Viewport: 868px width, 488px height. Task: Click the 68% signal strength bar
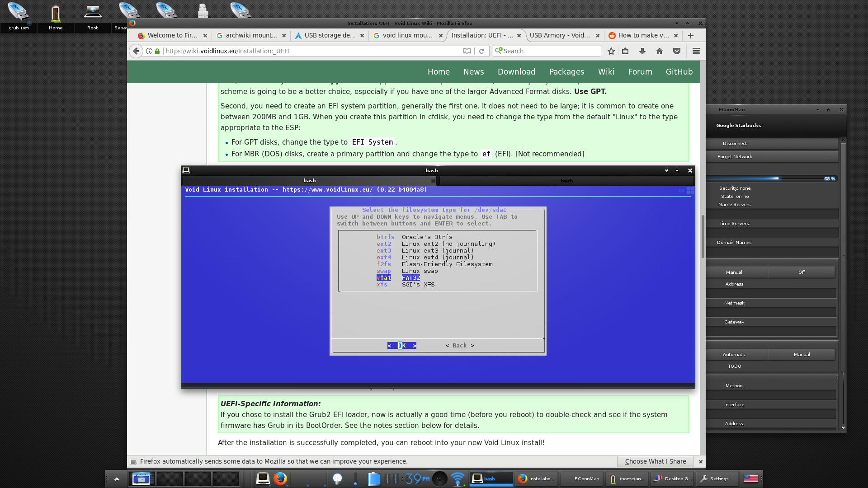pos(772,178)
